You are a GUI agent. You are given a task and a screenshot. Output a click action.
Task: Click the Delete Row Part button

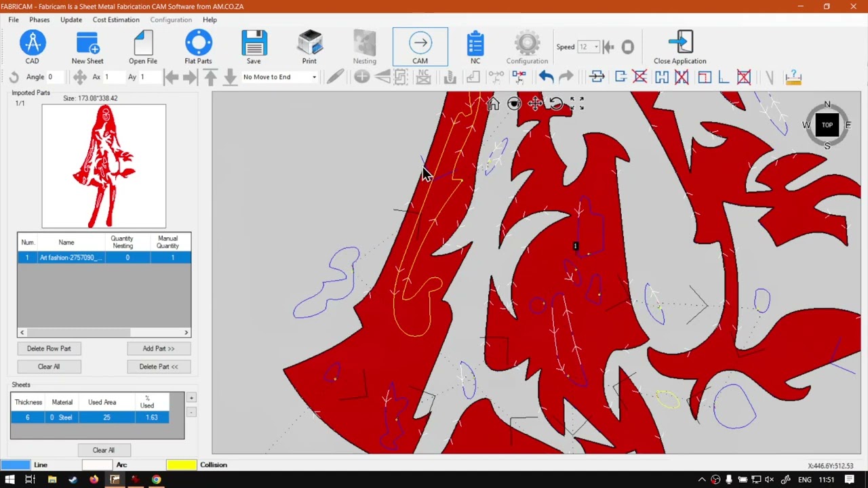(x=49, y=348)
